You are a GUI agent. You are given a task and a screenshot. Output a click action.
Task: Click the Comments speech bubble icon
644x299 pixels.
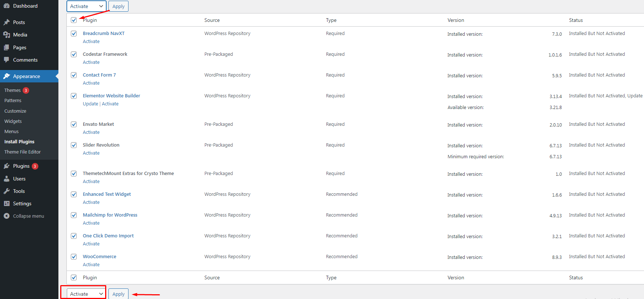click(x=7, y=60)
